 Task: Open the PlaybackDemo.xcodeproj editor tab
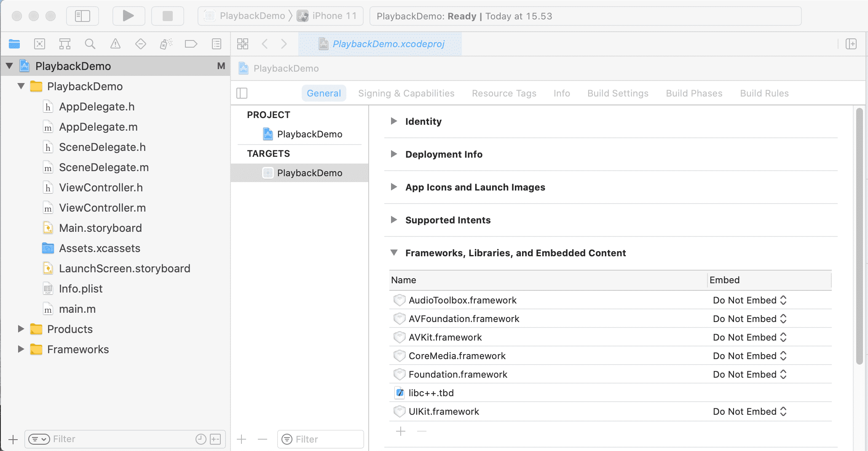coord(380,44)
